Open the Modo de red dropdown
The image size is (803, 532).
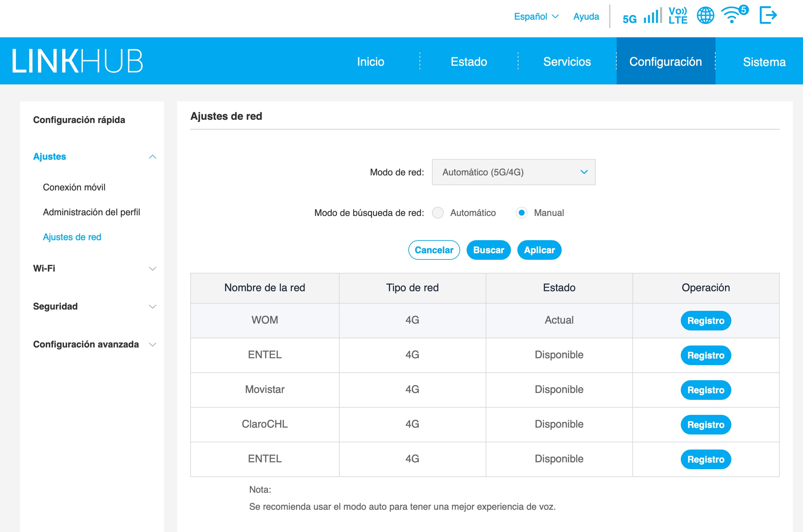pyautogui.click(x=513, y=172)
